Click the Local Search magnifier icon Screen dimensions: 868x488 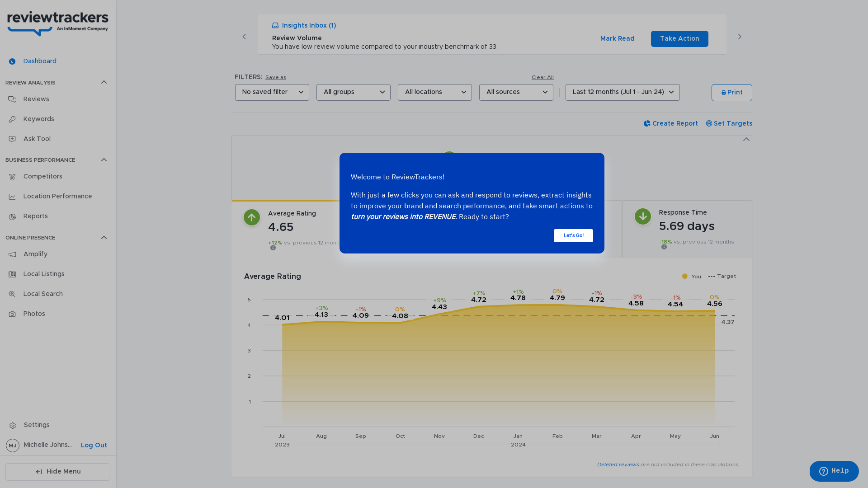coord(12,294)
